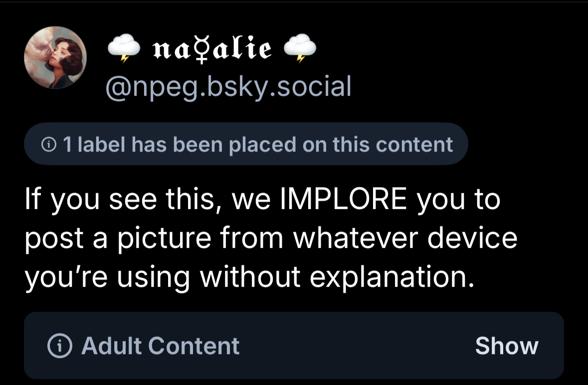Viewport: 588px width, 385px height.
Task: Open the natalie display name link
Action: [212, 49]
